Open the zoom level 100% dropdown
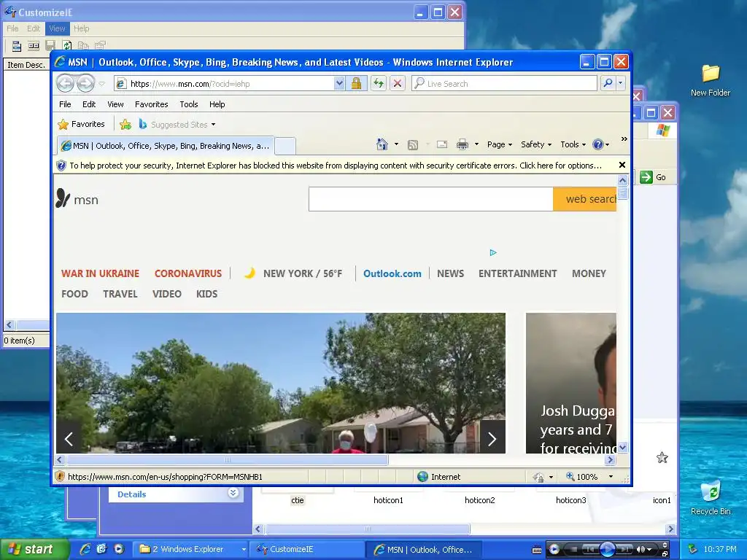Image resolution: width=747 pixels, height=560 pixels. 611,477
